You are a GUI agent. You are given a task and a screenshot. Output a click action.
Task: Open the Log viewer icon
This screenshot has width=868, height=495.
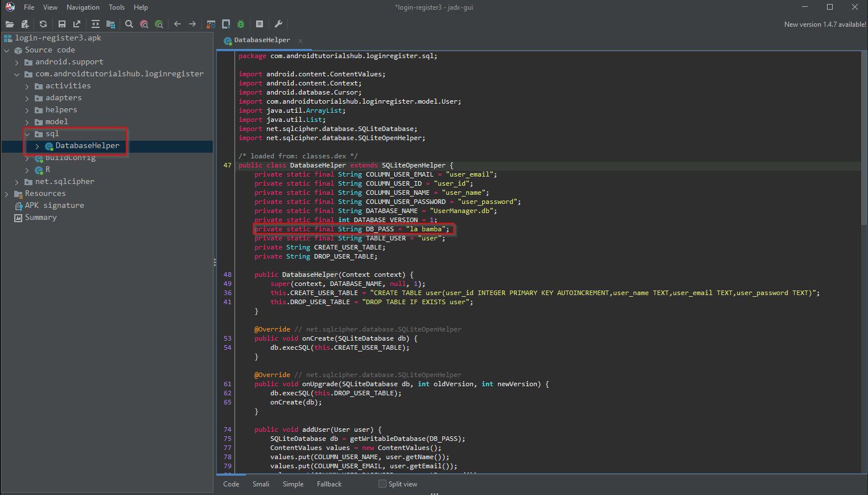click(x=260, y=24)
